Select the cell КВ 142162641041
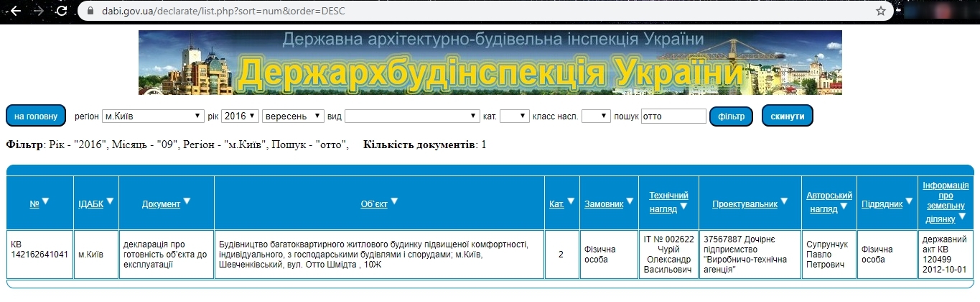 (x=40, y=255)
